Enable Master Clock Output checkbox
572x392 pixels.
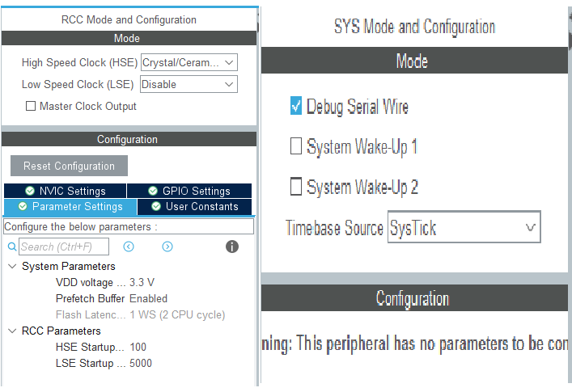(32, 106)
